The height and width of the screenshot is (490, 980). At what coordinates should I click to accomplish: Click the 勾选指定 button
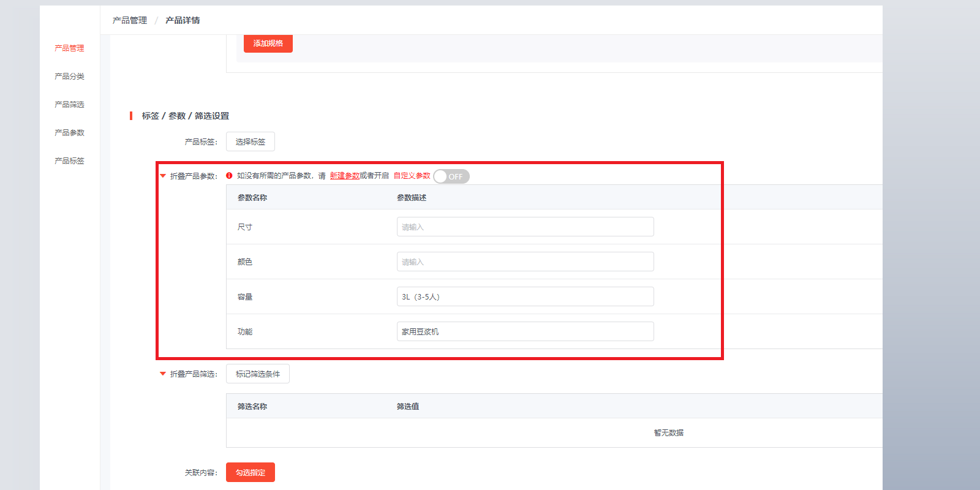pos(251,472)
